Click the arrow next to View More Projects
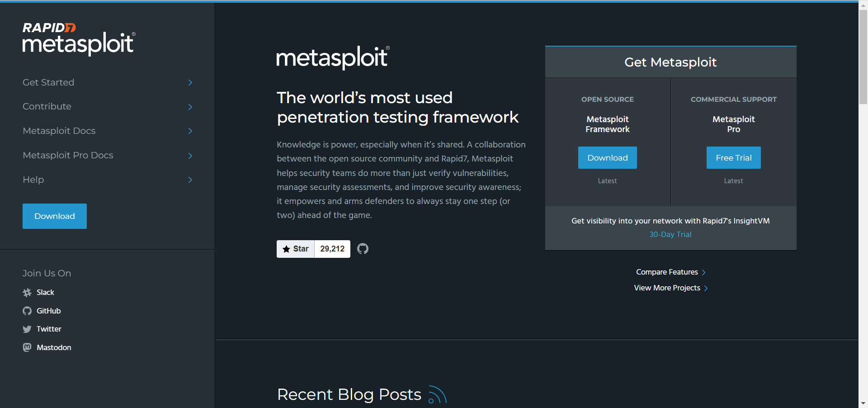The height and width of the screenshot is (408, 868). (706, 288)
